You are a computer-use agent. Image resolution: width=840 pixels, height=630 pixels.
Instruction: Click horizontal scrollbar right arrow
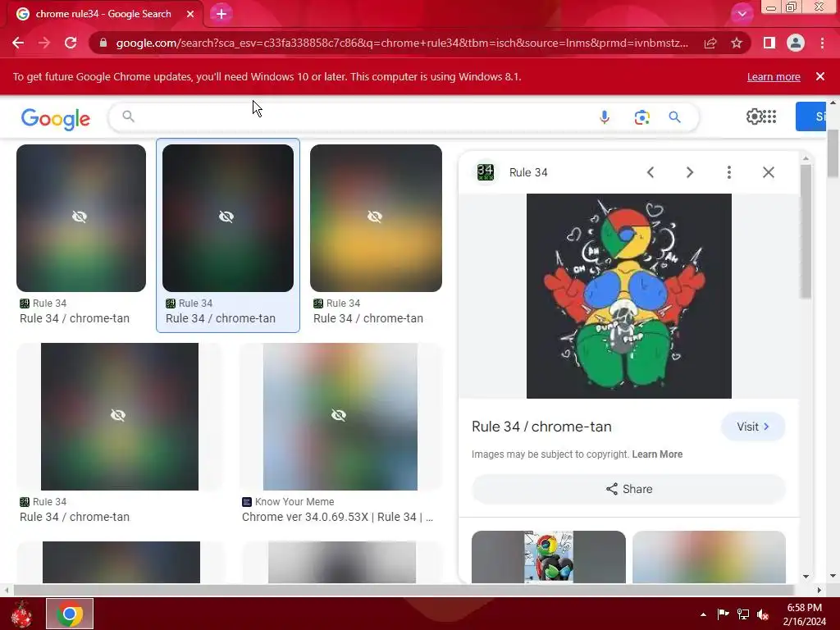tap(819, 590)
